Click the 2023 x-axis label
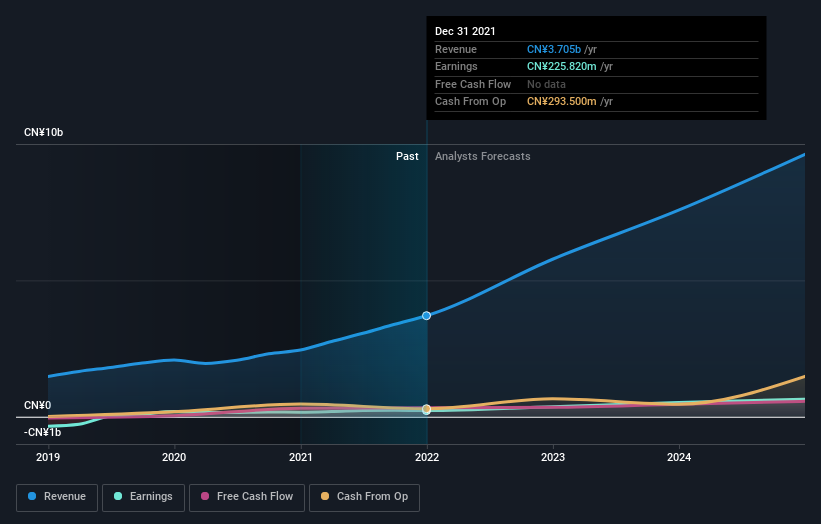 pyautogui.click(x=553, y=457)
